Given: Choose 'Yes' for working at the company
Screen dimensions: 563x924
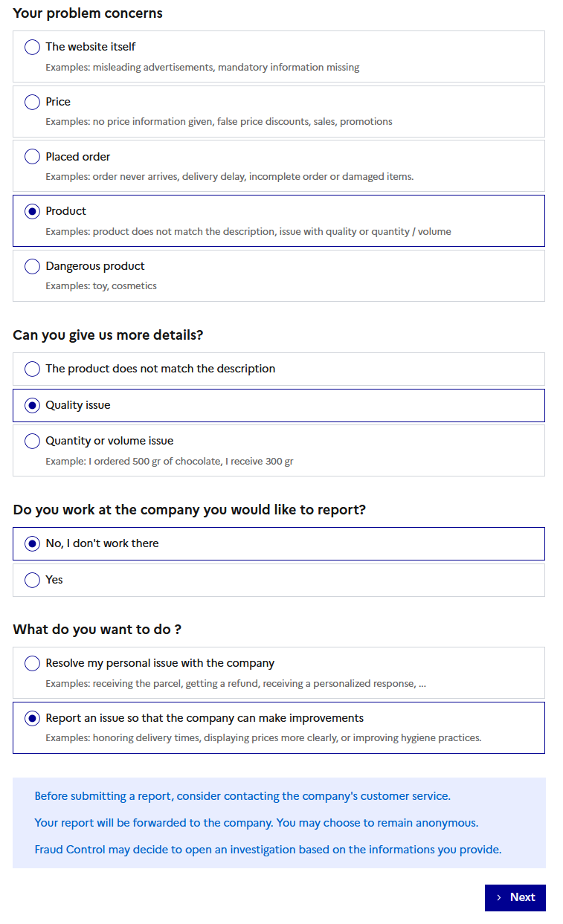Looking at the screenshot, I should click(32, 580).
